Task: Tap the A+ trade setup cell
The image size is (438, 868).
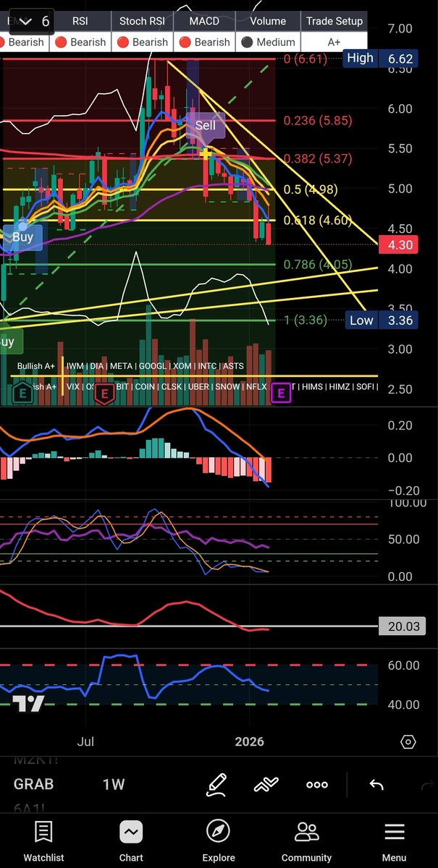Action: 334,42
